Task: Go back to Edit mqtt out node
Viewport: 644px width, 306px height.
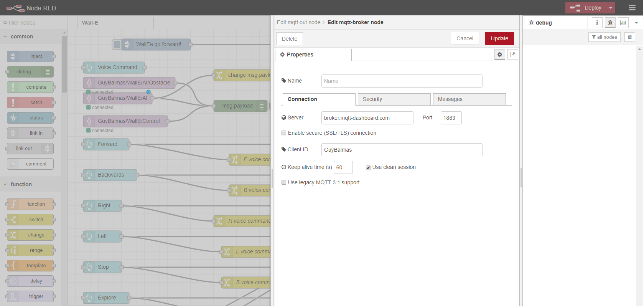Action: click(x=298, y=22)
